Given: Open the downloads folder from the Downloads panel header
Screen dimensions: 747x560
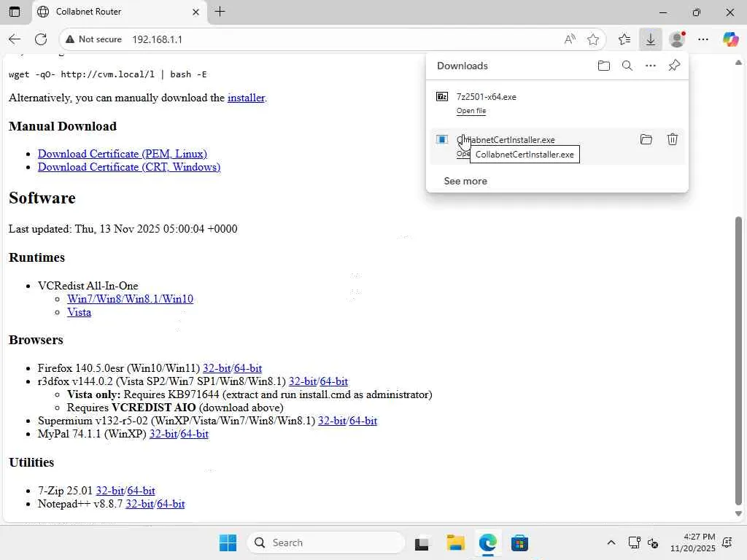Looking at the screenshot, I should (x=603, y=66).
